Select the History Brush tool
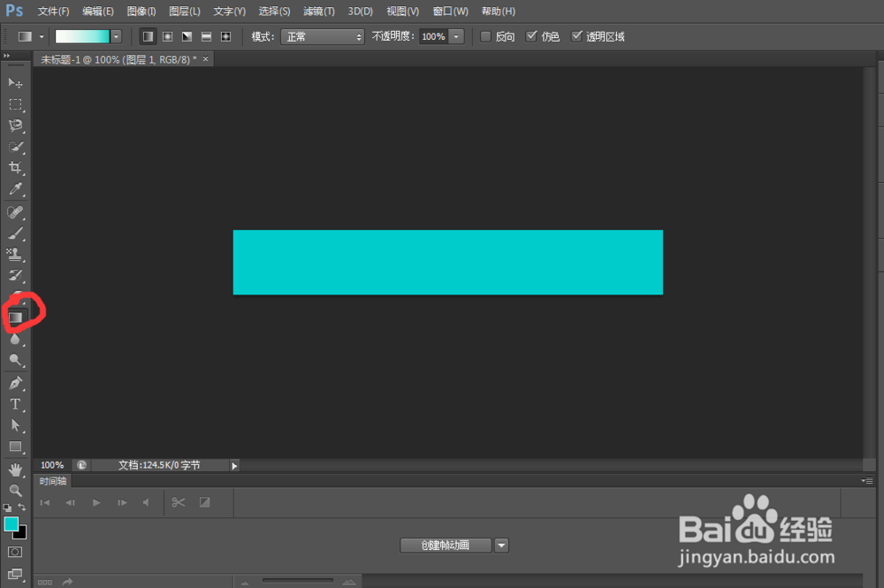This screenshot has width=884, height=588. tap(15, 275)
